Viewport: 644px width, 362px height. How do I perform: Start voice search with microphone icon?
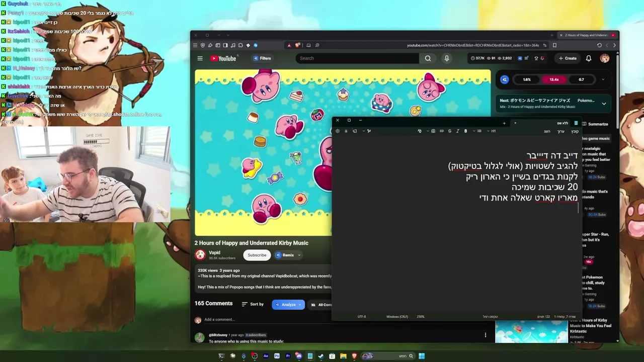[446, 58]
